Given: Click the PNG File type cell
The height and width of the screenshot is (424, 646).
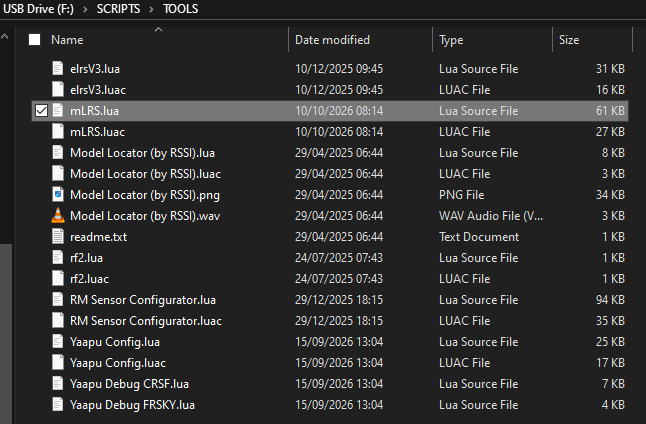Looking at the screenshot, I should point(461,195).
